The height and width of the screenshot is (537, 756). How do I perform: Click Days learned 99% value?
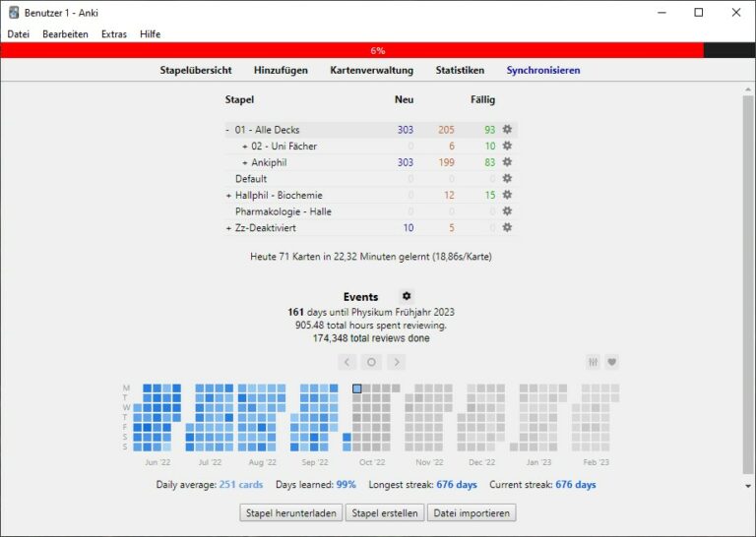coord(346,485)
